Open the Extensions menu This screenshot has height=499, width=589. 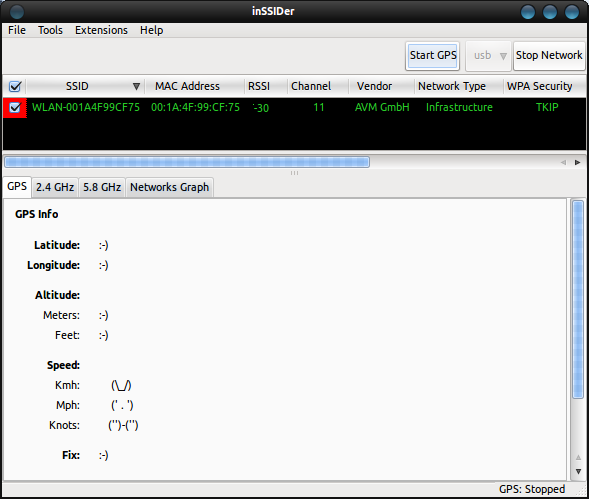click(101, 30)
